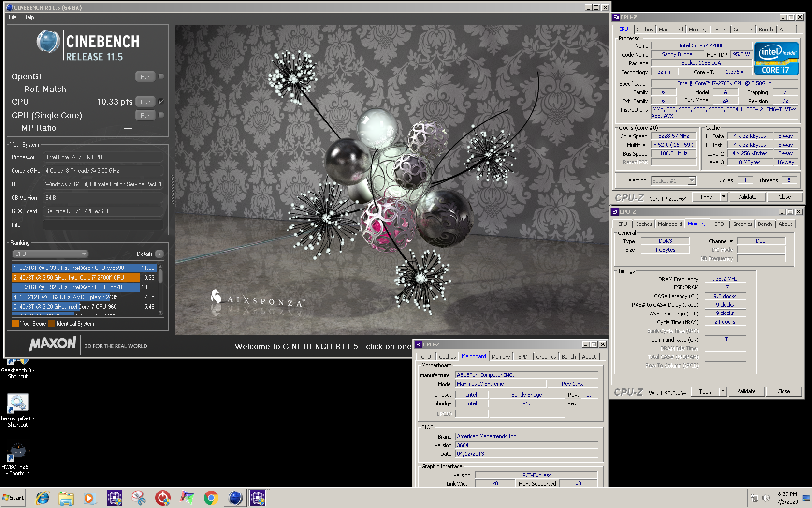Click the Windows Start button
Screen dimensions: 812x508
coord(13,497)
